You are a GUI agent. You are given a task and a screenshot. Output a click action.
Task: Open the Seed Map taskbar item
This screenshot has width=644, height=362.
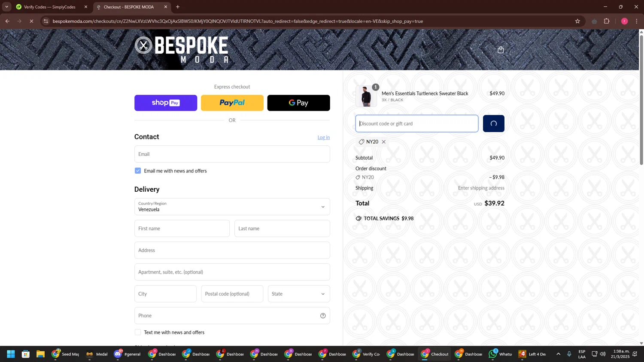(x=66, y=354)
